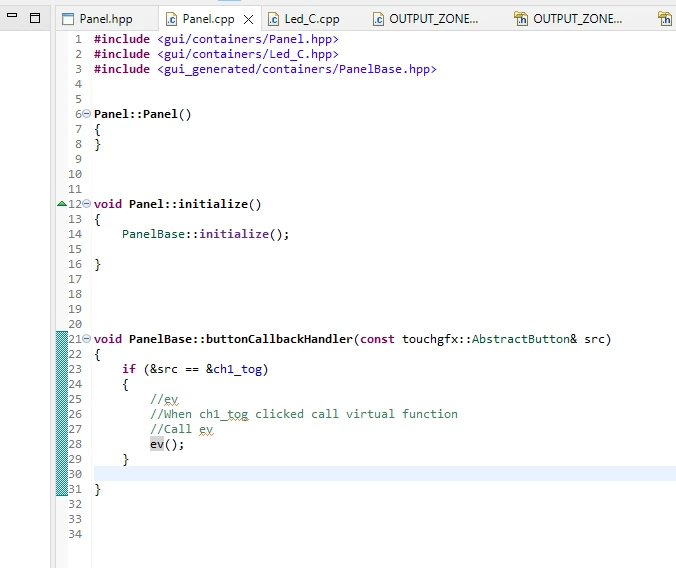Click the OUTPUT_ZONE .c file icon

click(378, 19)
